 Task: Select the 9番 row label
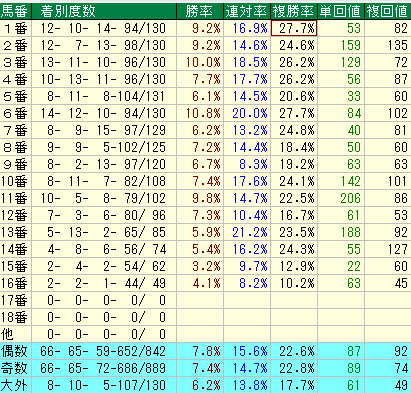coord(16,164)
